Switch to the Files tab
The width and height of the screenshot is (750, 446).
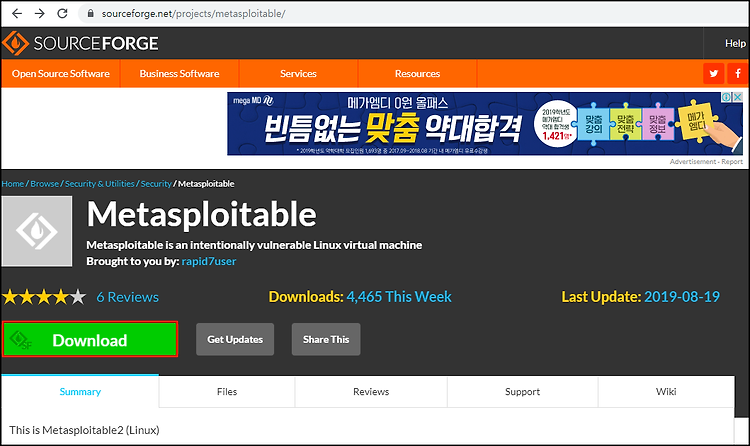227,391
